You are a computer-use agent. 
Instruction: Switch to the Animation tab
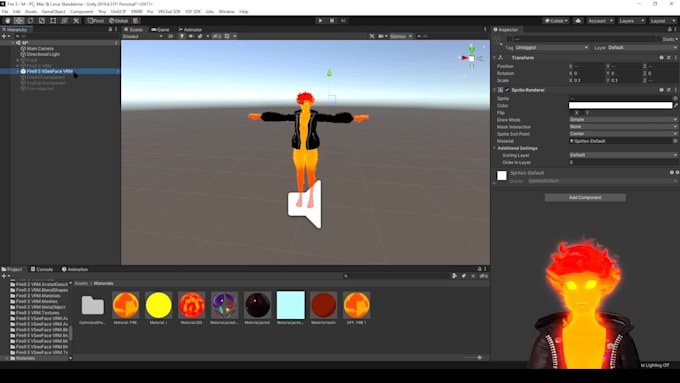click(x=75, y=269)
